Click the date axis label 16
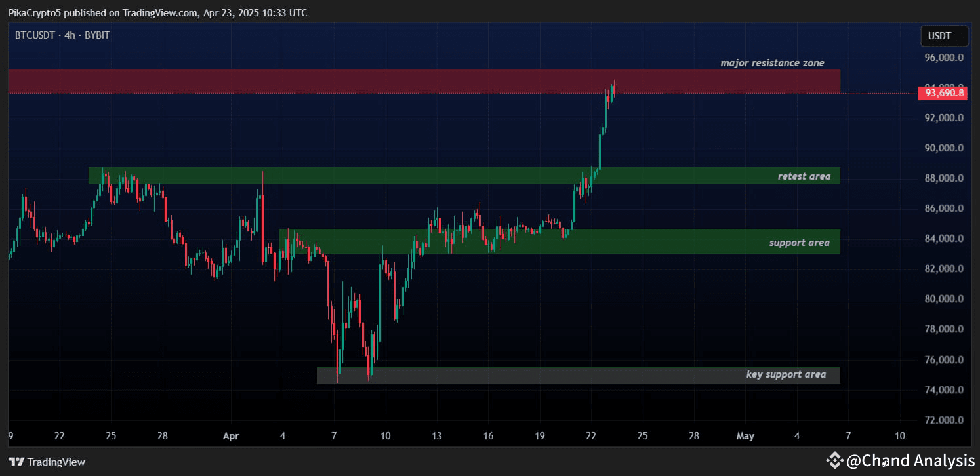The width and height of the screenshot is (980, 476). click(488, 436)
